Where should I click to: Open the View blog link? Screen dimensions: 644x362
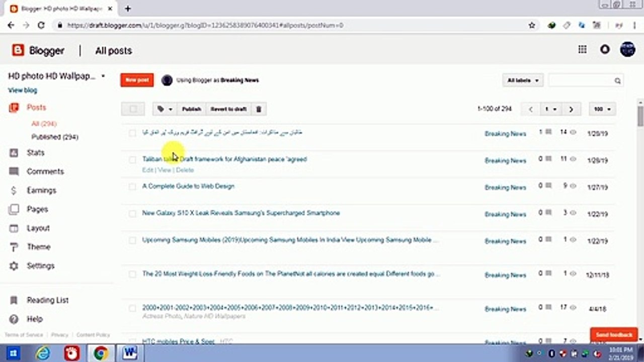click(x=23, y=90)
